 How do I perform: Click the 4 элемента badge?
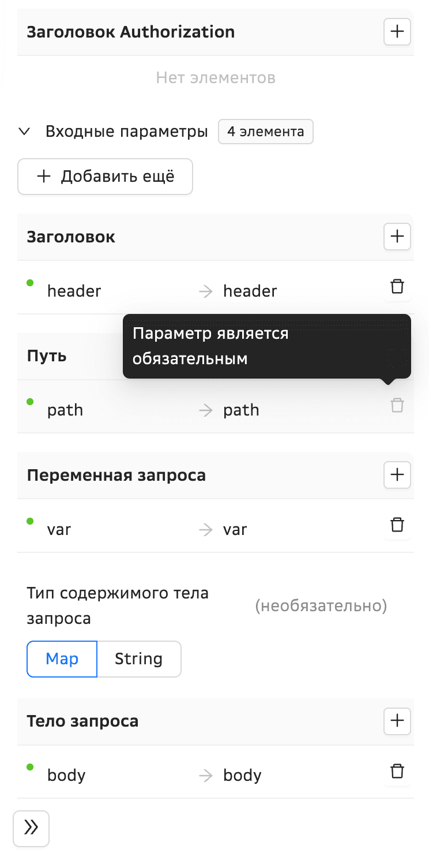[266, 132]
